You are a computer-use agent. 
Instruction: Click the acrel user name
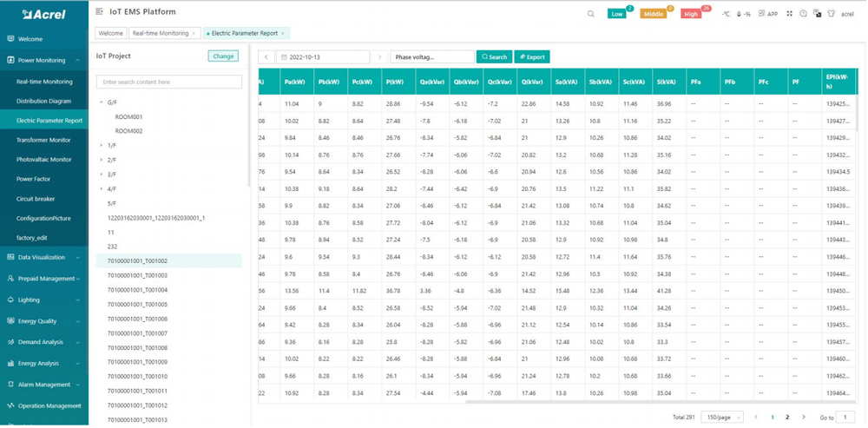tap(847, 14)
